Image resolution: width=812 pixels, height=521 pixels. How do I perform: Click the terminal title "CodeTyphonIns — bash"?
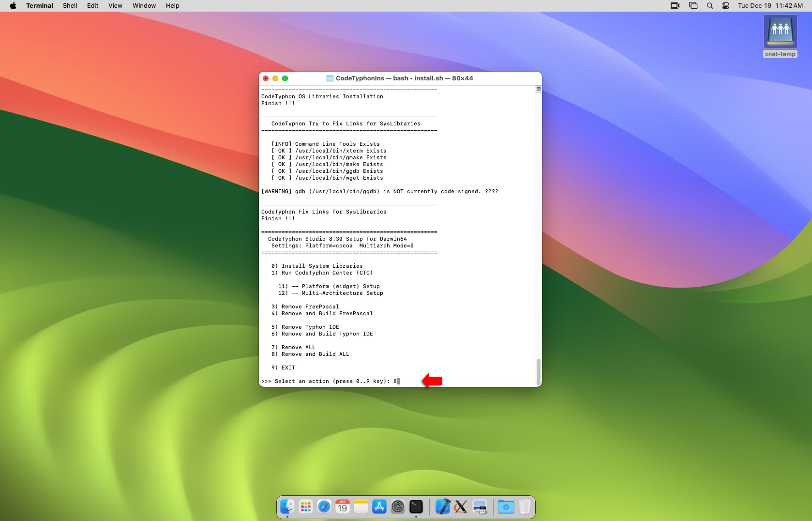coord(372,78)
